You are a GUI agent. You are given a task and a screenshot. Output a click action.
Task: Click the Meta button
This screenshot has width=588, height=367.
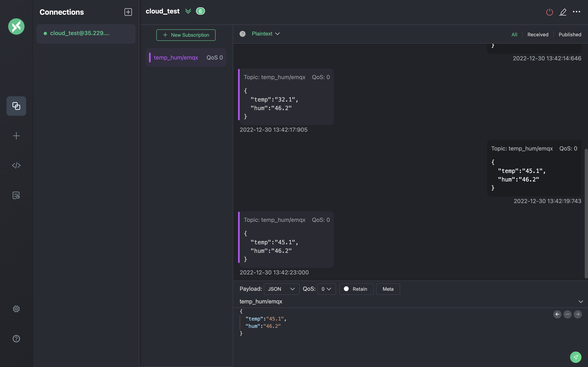[388, 289]
